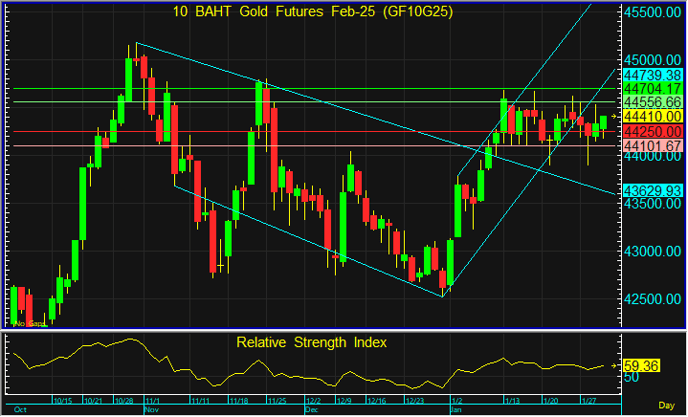Click the cyan 43629.93 trendline price tag
This screenshot has width=688, height=417.
coord(652,190)
